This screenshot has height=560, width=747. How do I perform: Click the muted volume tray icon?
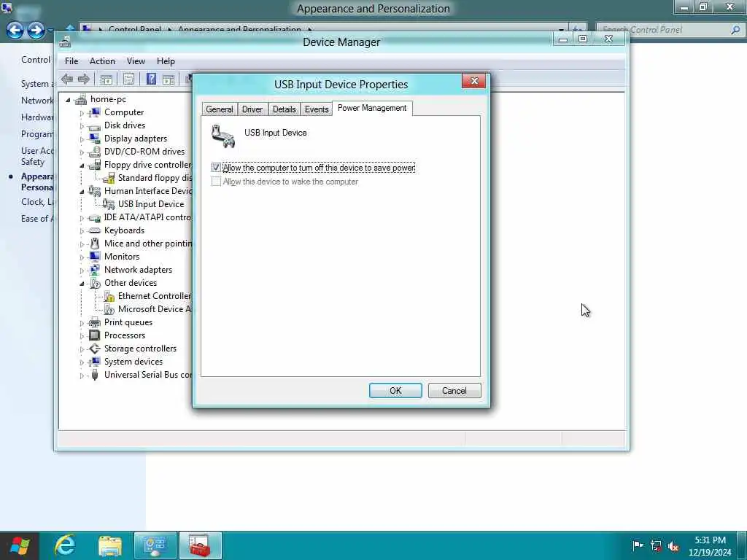pyautogui.click(x=673, y=546)
